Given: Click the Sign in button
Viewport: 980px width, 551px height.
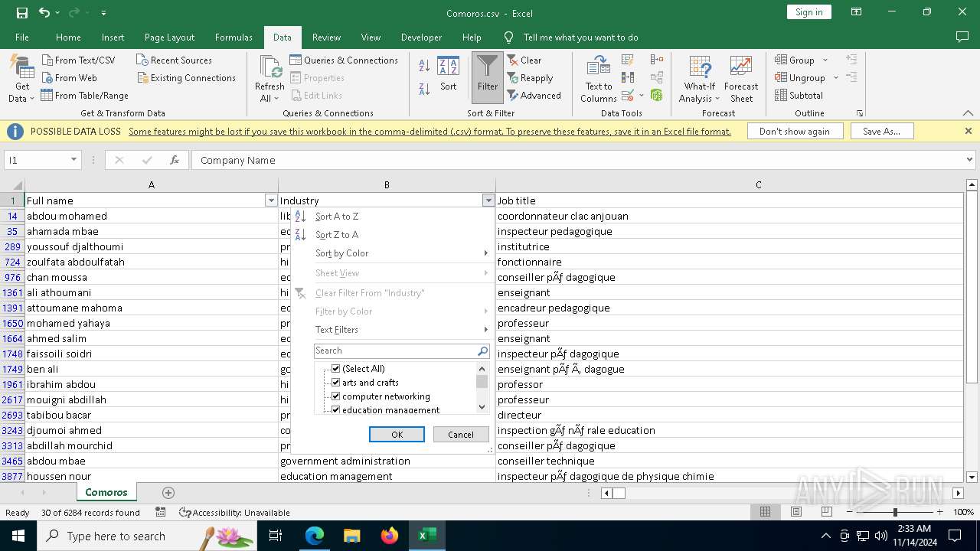Looking at the screenshot, I should click(x=809, y=11).
